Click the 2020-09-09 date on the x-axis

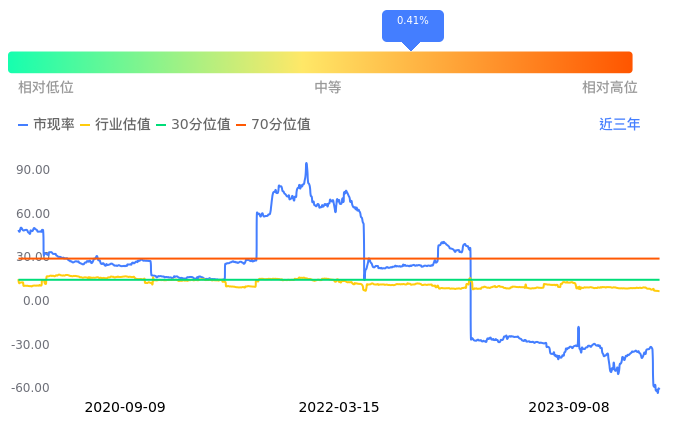(125, 408)
